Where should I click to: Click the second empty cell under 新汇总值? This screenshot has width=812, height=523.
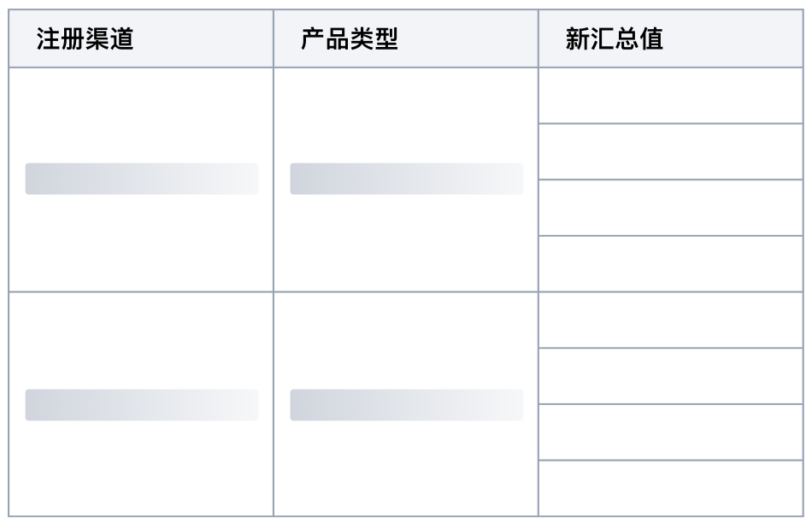pyautogui.click(x=671, y=151)
